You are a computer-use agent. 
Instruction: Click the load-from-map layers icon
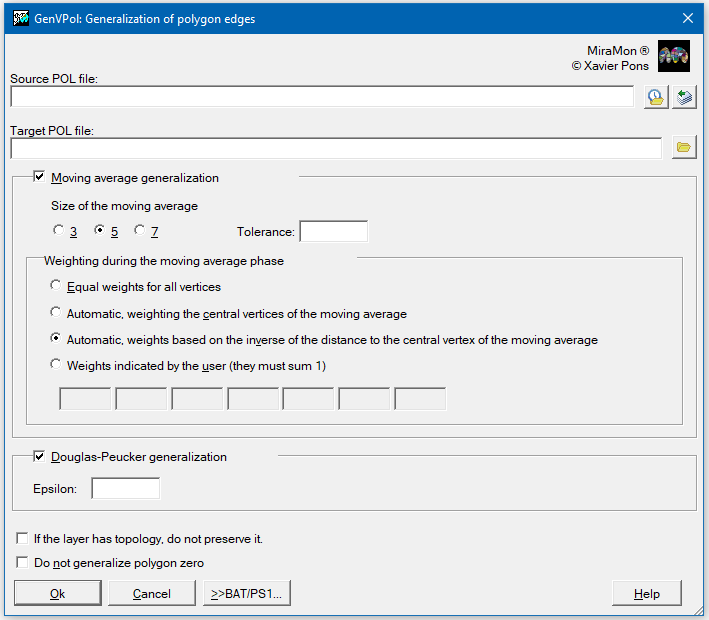click(684, 97)
